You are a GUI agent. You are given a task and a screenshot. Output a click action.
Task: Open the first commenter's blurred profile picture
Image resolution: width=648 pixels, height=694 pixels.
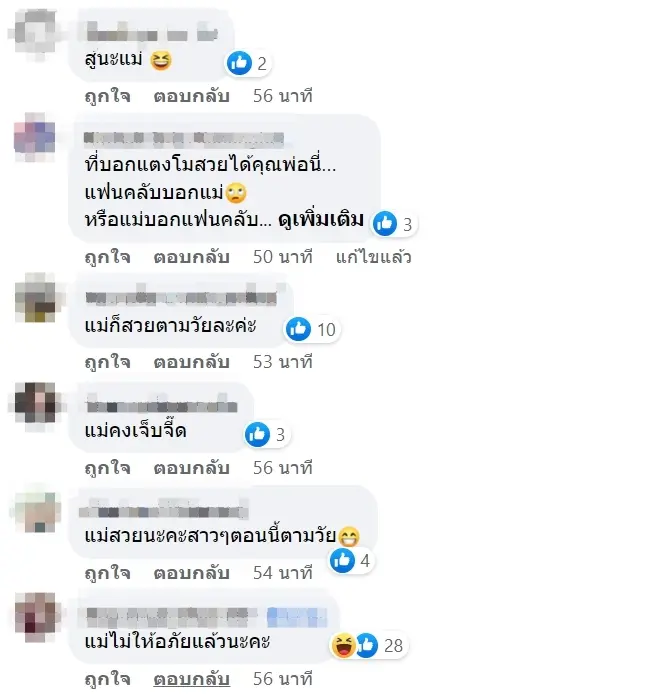point(35,33)
